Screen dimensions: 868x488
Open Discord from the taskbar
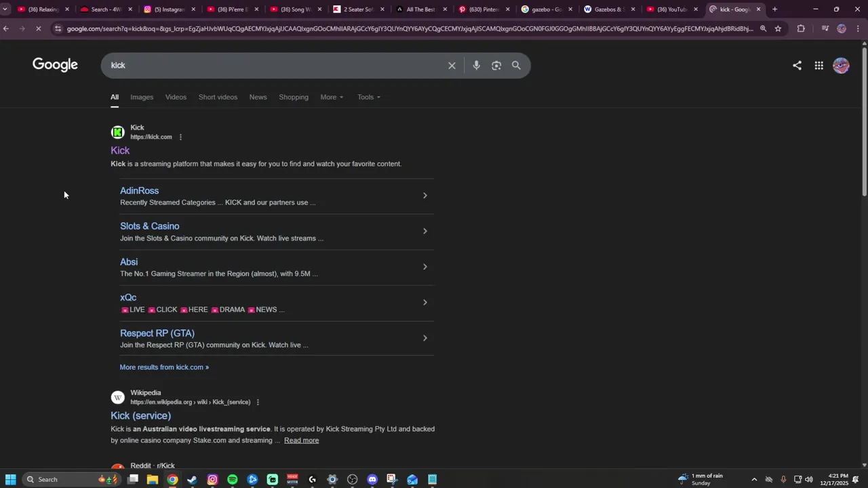coord(372,480)
